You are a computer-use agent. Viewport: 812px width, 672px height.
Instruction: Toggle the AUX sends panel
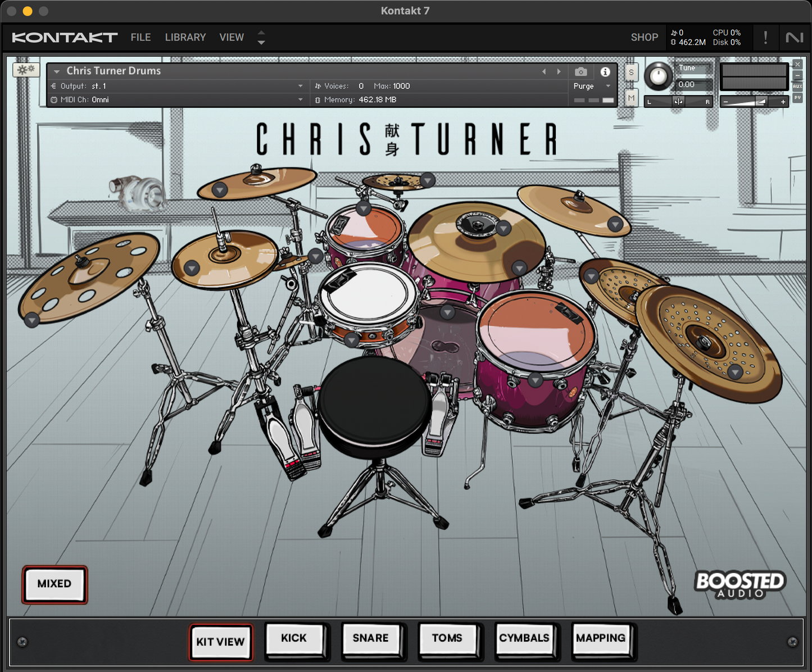(797, 87)
